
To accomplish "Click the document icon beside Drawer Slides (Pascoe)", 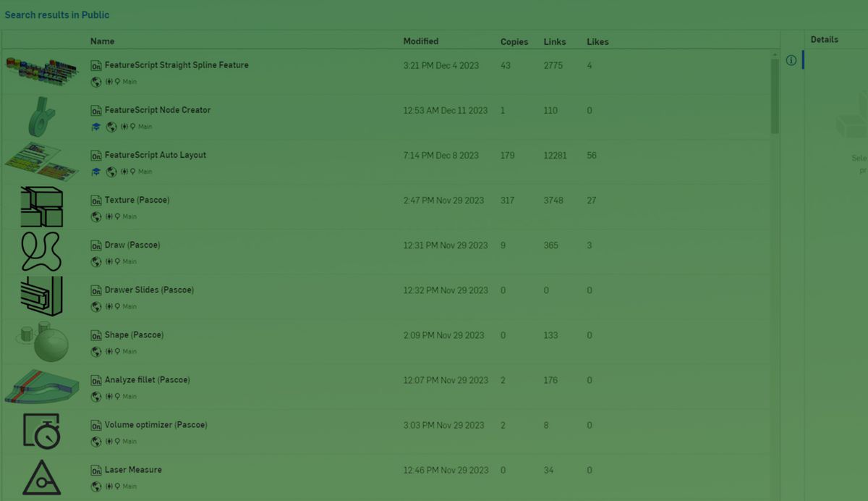I will (96, 290).
